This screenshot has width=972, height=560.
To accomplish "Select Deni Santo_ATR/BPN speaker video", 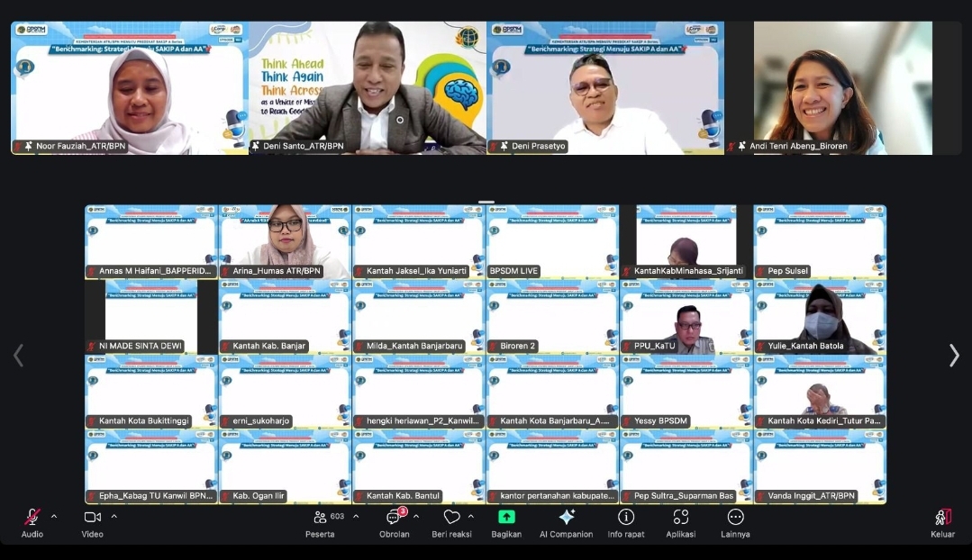I will point(367,87).
